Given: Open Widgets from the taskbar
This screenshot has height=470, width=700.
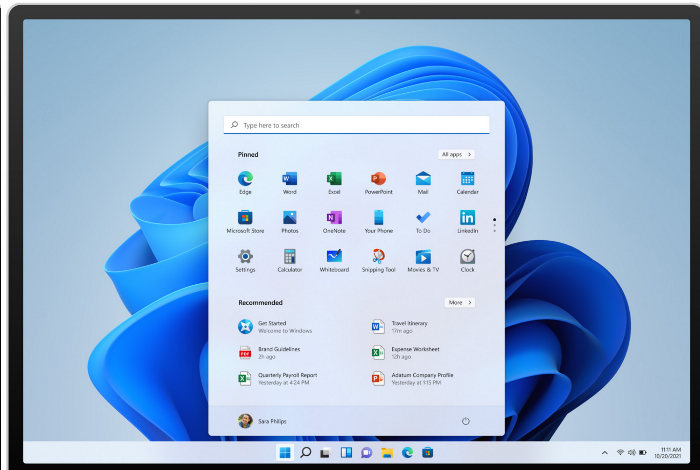Looking at the screenshot, I should (x=346, y=453).
